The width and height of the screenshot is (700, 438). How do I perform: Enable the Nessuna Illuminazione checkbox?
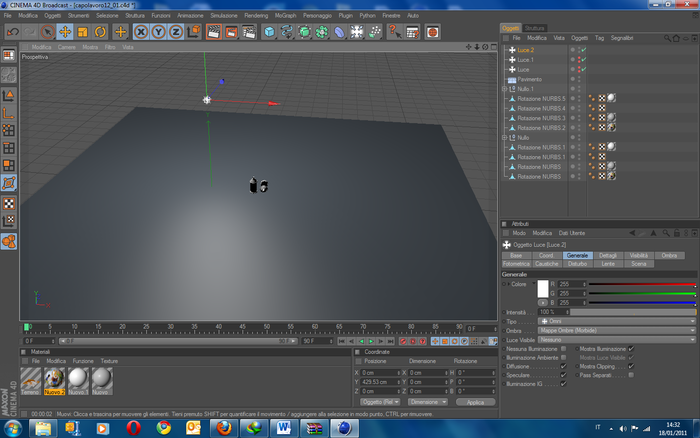pyautogui.click(x=563, y=349)
